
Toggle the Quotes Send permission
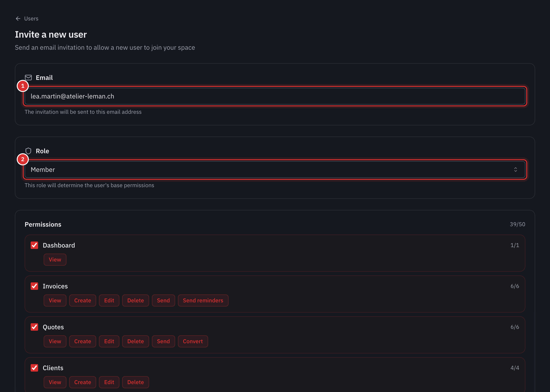pos(163,341)
